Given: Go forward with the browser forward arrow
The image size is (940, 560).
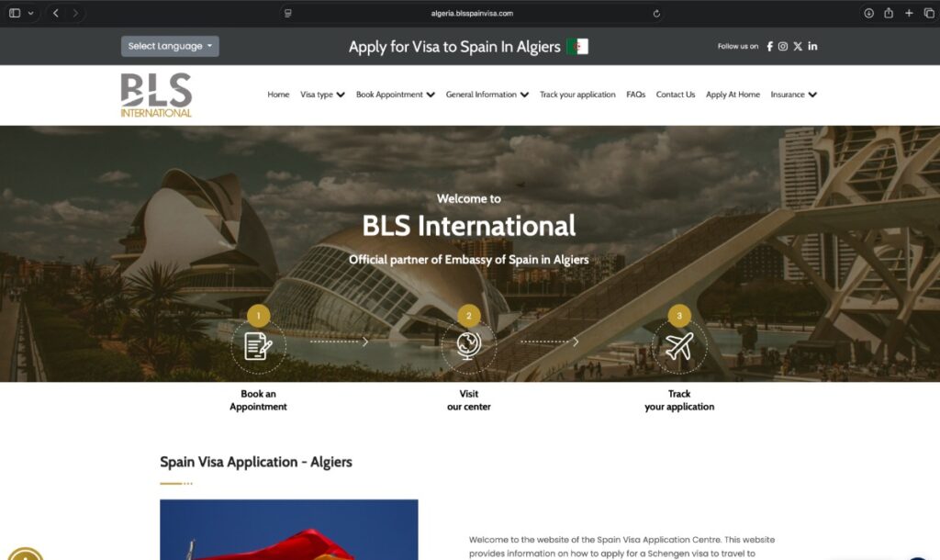Looking at the screenshot, I should tap(75, 13).
